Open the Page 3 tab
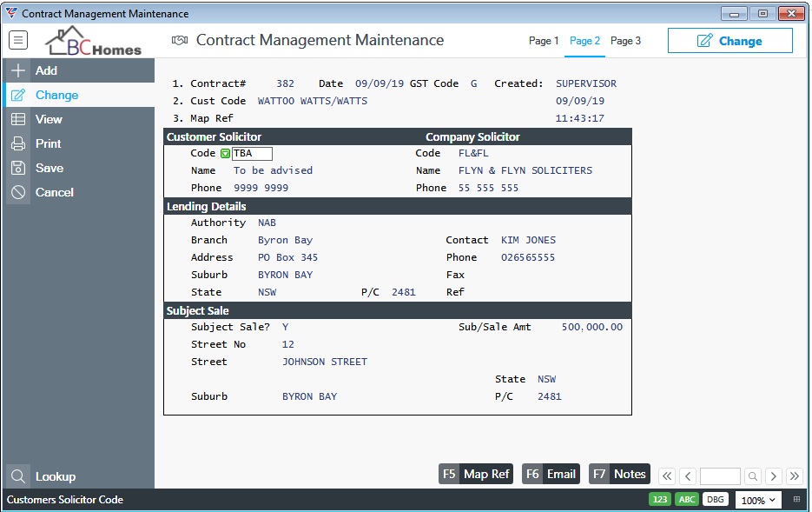The width and height of the screenshot is (812, 512). point(625,40)
